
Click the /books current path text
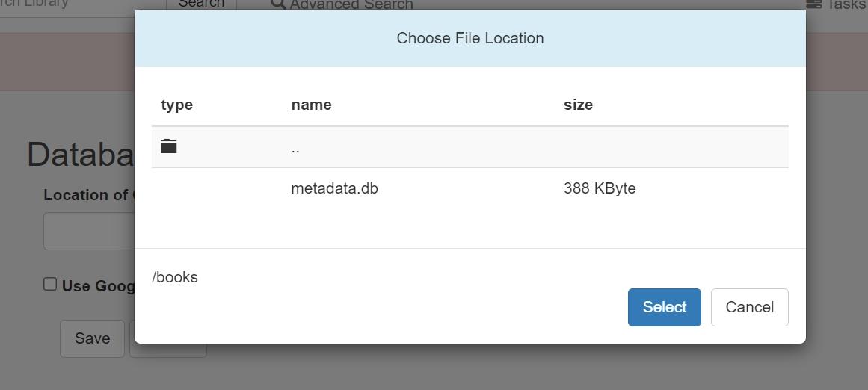175,277
